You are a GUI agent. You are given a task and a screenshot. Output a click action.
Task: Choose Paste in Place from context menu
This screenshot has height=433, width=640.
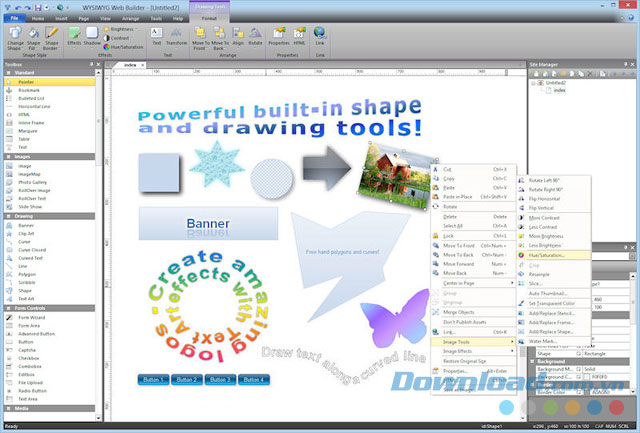click(473, 197)
